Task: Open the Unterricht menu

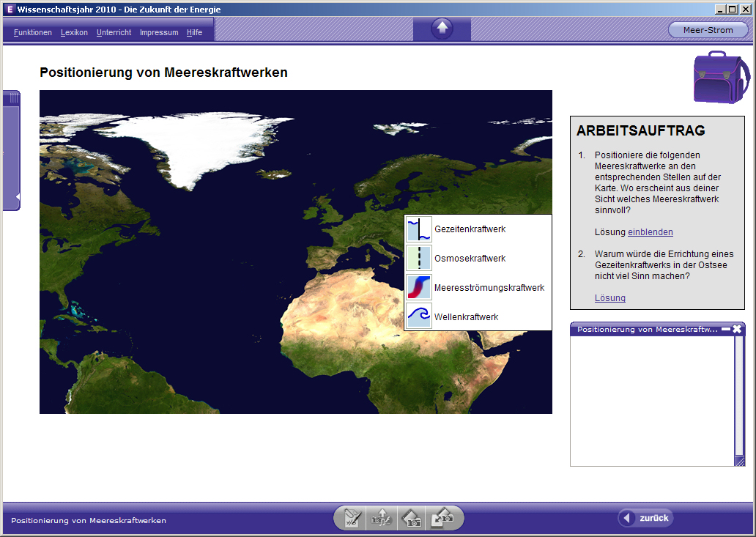Action: point(114,32)
